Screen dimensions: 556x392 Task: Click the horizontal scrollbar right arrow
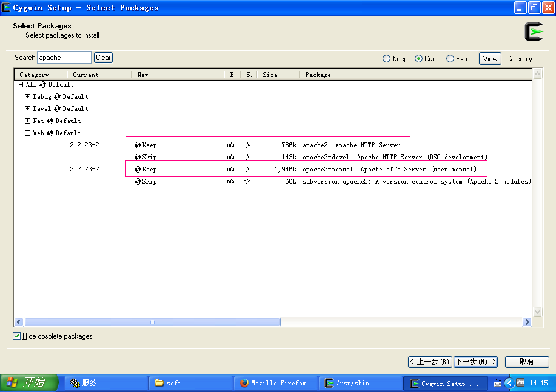[x=527, y=322]
